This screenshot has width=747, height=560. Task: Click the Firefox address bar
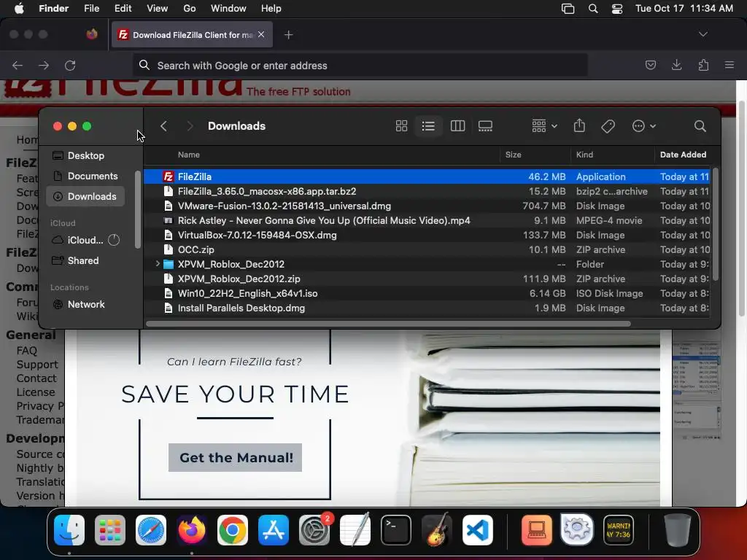pos(360,66)
